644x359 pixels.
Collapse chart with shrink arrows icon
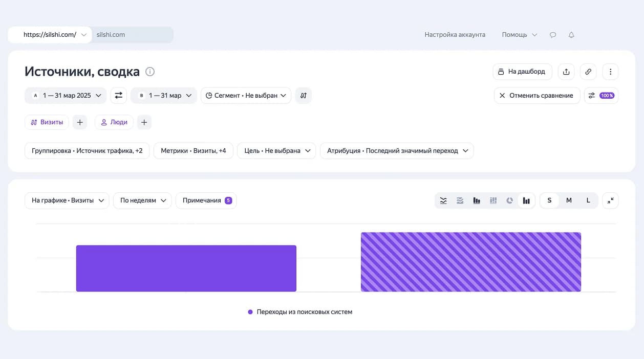[x=610, y=200]
